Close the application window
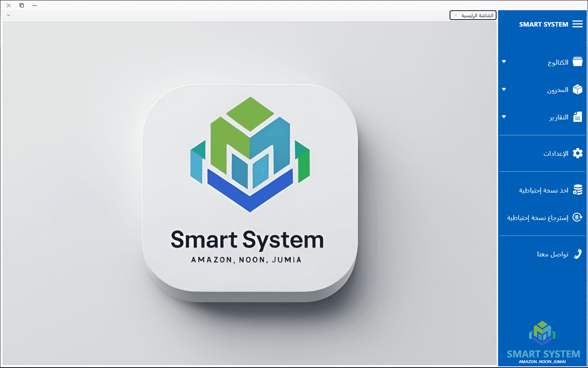 click(x=9, y=5)
